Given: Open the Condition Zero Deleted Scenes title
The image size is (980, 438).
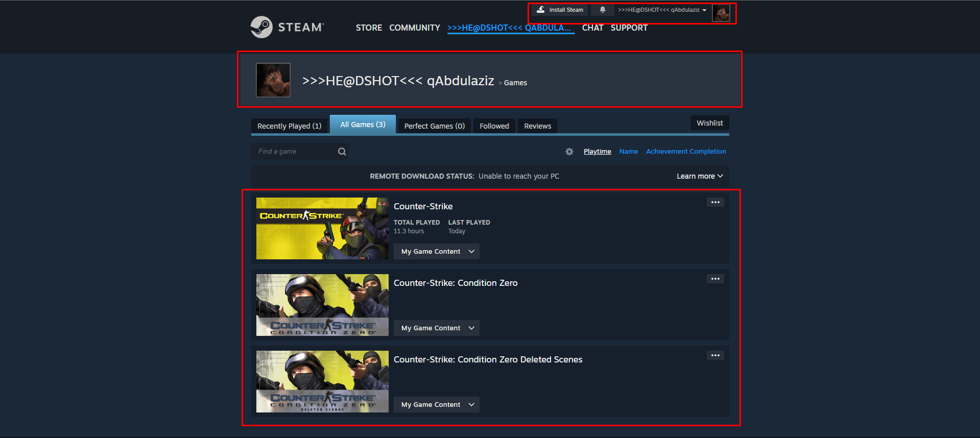Looking at the screenshot, I should click(488, 359).
